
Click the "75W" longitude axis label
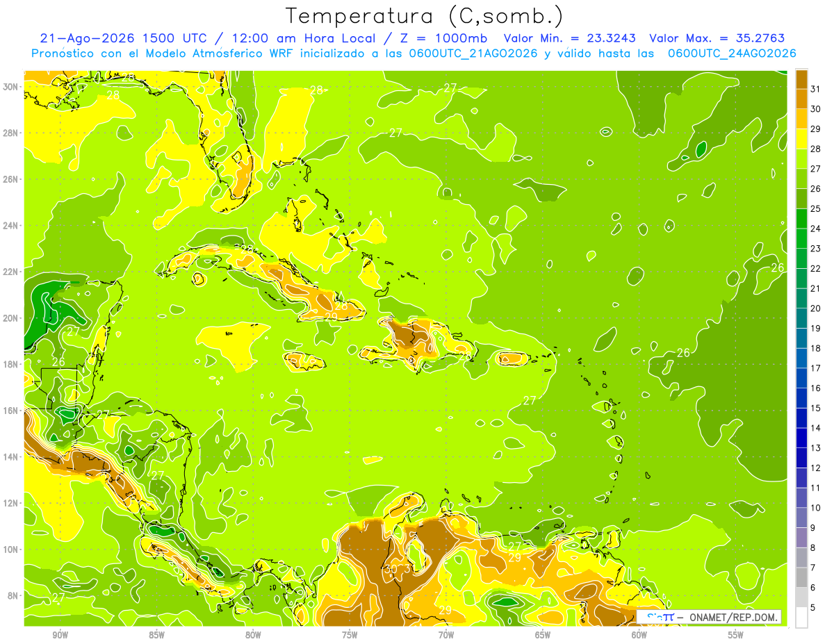pyautogui.click(x=350, y=634)
